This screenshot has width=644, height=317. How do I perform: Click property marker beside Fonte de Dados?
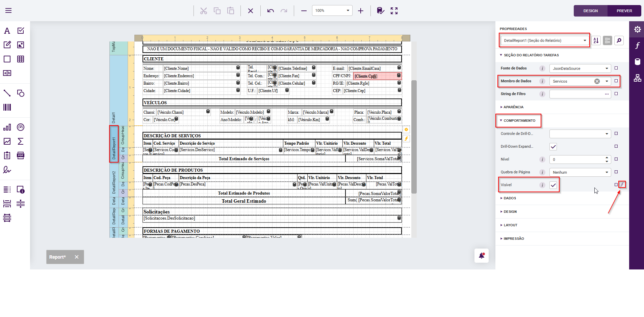[x=616, y=68]
